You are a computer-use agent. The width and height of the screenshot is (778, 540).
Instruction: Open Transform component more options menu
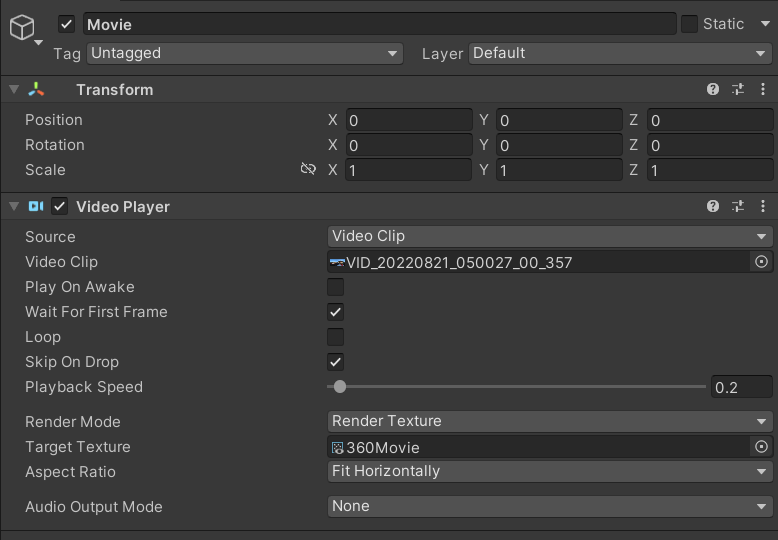tap(763, 89)
